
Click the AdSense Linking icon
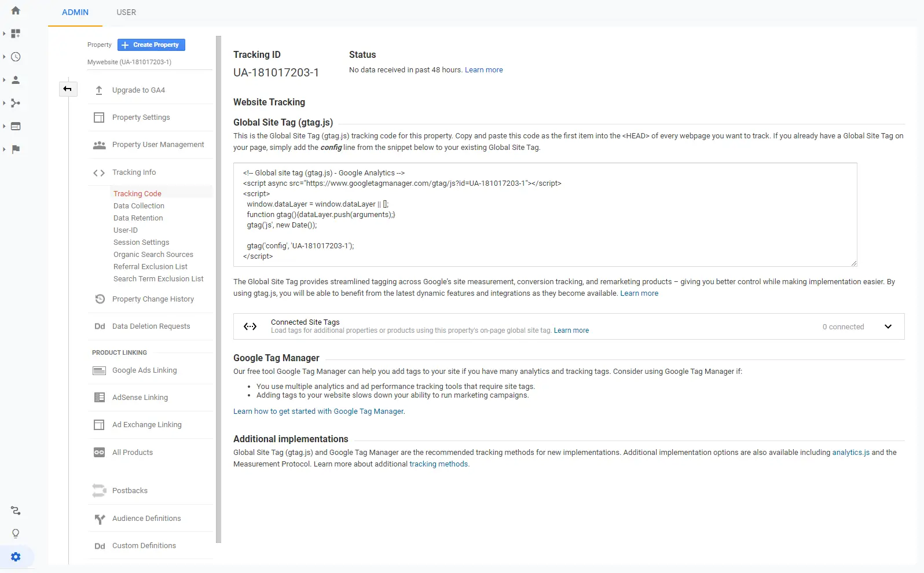(99, 398)
